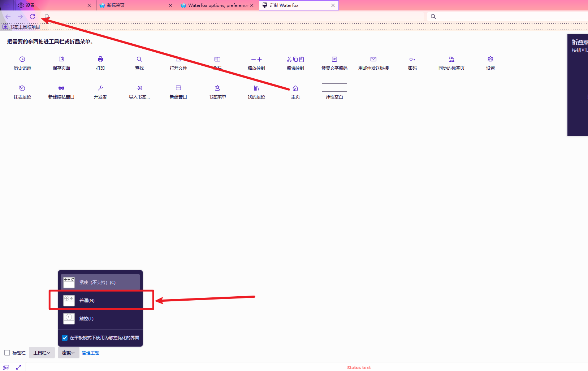
Task: Switch to the 新标签页 tab
Action: 137,5
